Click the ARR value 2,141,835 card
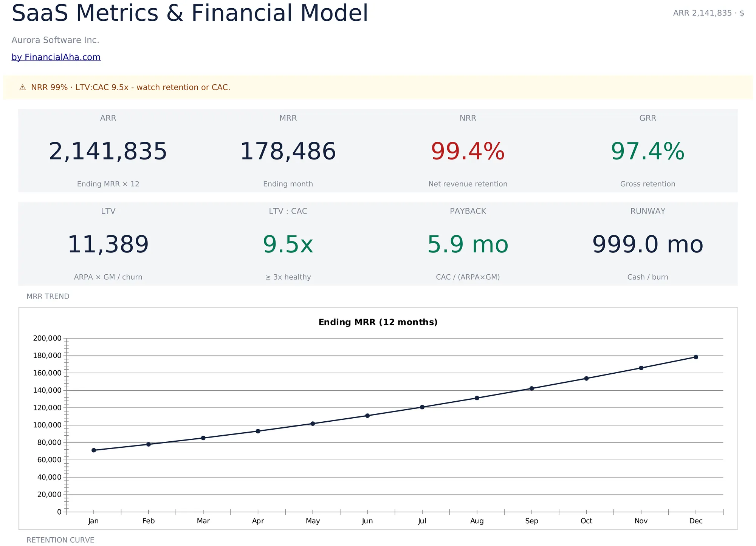Viewport: 756px width, 546px height. [x=108, y=151]
